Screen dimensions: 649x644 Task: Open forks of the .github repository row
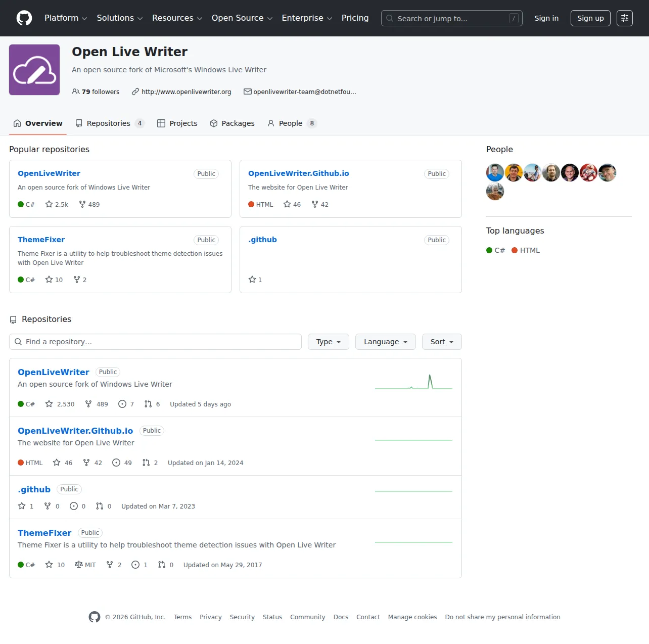pyautogui.click(x=52, y=506)
